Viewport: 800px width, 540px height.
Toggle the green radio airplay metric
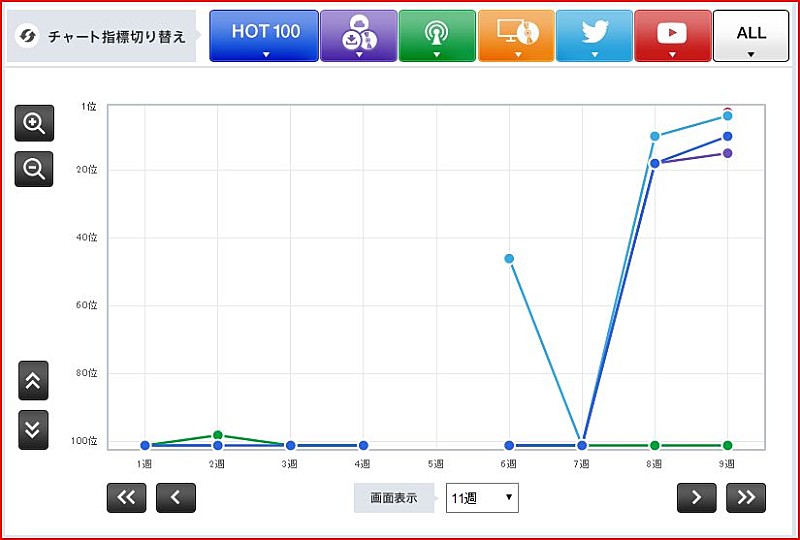pyautogui.click(x=436, y=36)
